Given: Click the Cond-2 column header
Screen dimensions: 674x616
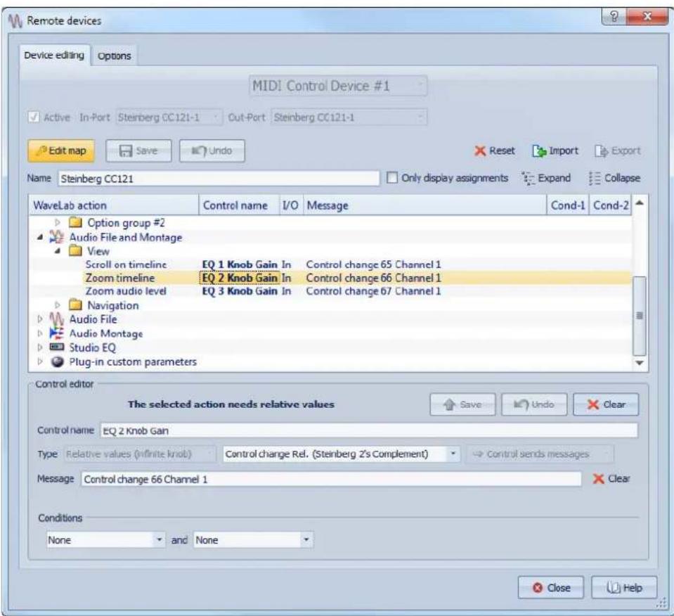Looking at the screenshot, I should pyautogui.click(x=610, y=205).
